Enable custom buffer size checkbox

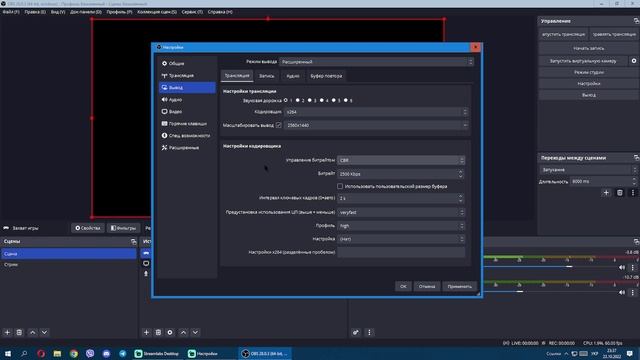point(340,186)
